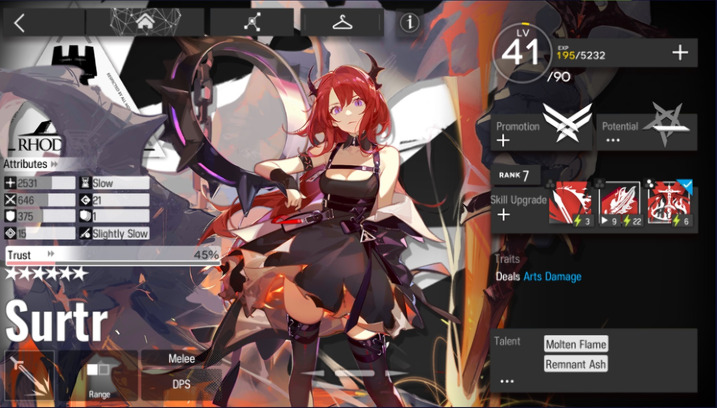Viewport: 717px width, 408px height.
Task: Open the info circle icon
Action: pos(409,22)
